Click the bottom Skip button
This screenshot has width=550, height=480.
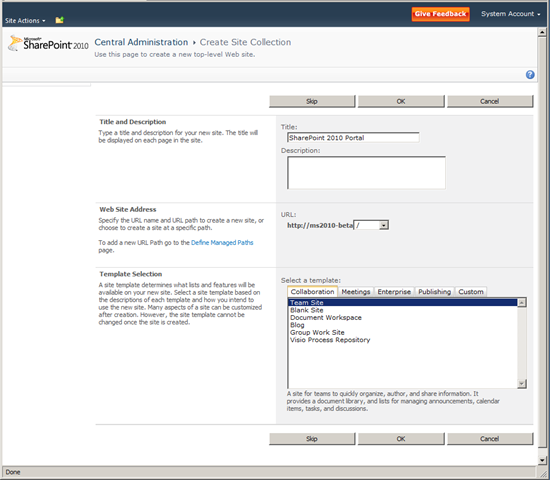312,439
